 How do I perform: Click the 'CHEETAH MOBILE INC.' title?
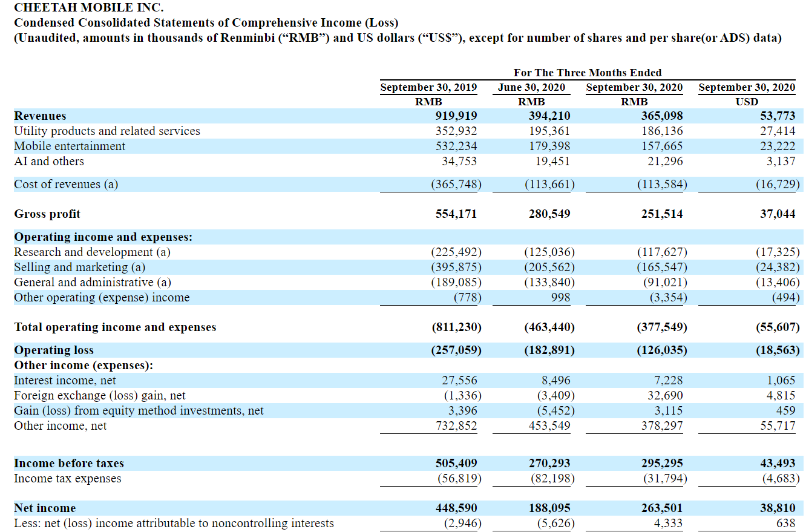pyautogui.click(x=89, y=8)
